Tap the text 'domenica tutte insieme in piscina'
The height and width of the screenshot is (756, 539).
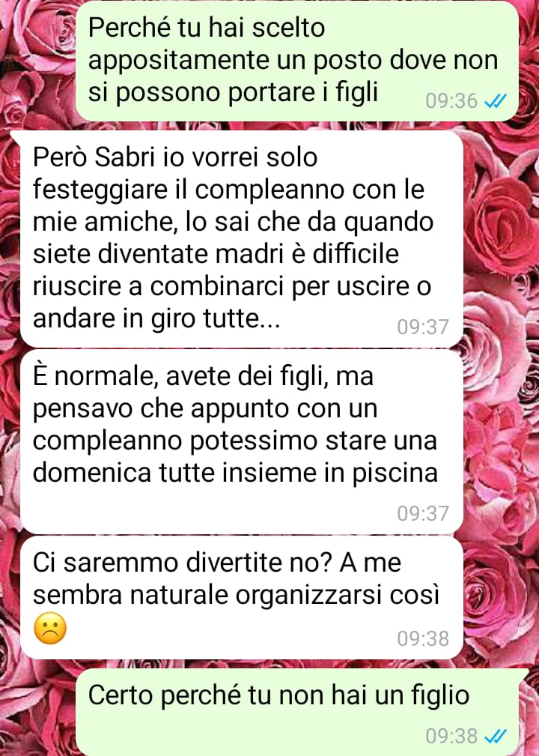coord(235,473)
